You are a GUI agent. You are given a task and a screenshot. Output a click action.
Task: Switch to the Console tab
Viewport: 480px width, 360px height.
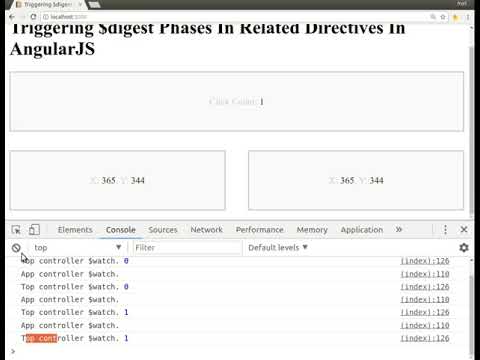tap(121, 230)
